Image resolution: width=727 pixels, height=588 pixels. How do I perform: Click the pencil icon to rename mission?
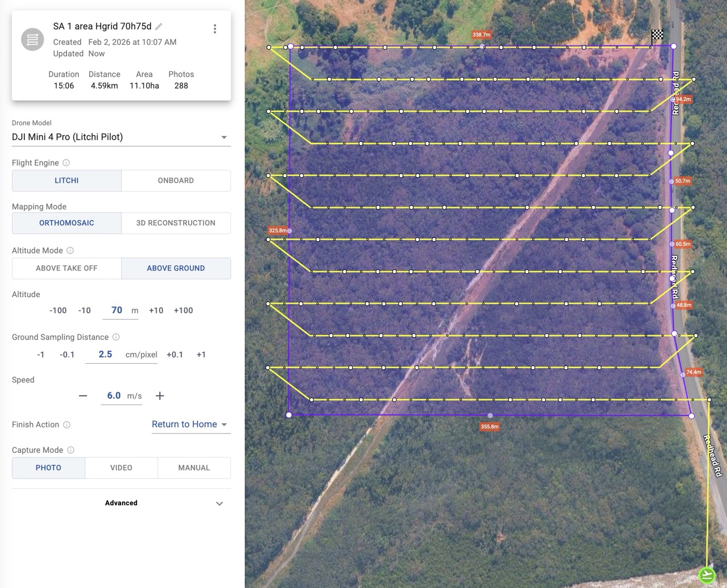click(x=159, y=27)
